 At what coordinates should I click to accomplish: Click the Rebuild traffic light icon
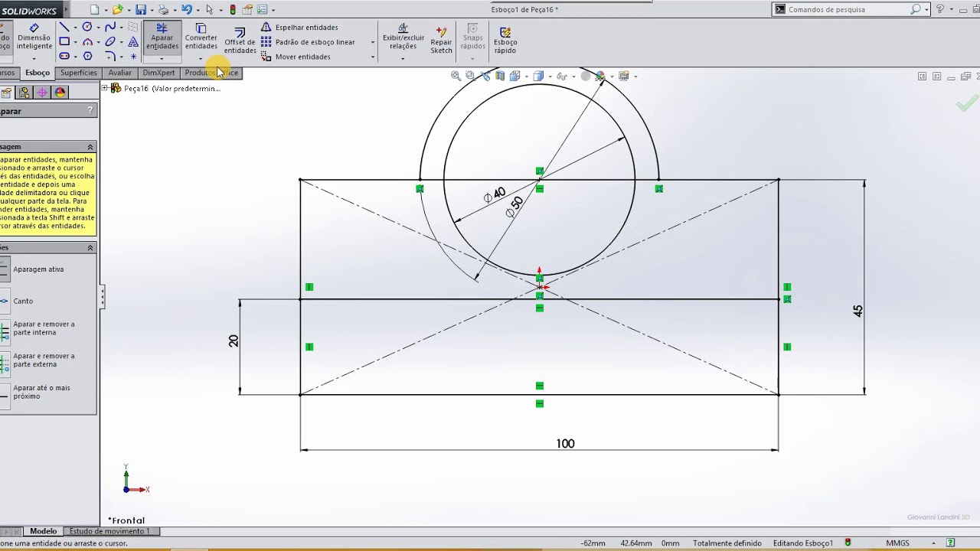[x=233, y=10]
